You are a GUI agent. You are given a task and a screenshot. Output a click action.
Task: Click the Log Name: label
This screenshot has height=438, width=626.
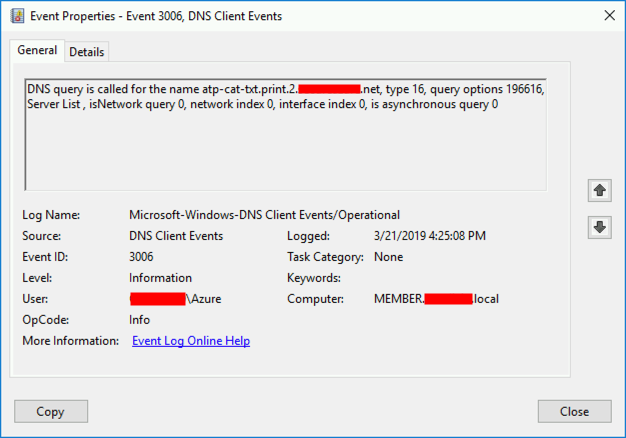pyautogui.click(x=51, y=215)
